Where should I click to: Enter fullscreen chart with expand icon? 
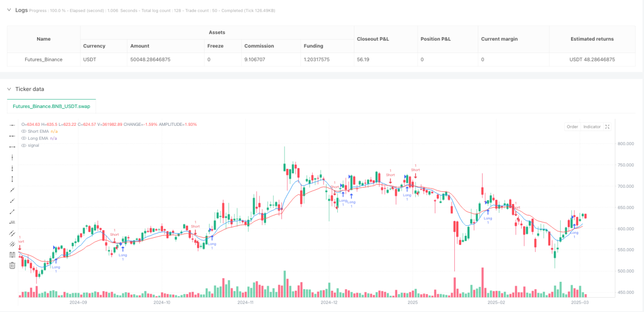click(608, 127)
